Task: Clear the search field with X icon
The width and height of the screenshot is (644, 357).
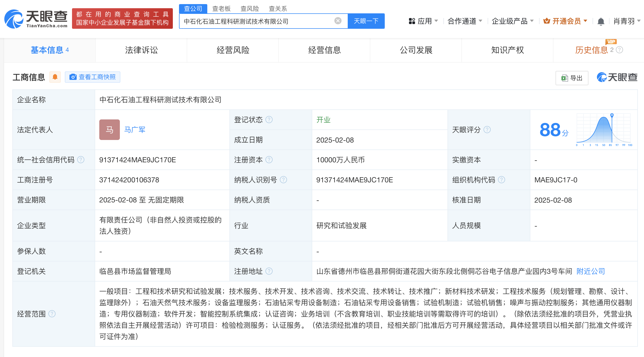Action: [x=338, y=21]
